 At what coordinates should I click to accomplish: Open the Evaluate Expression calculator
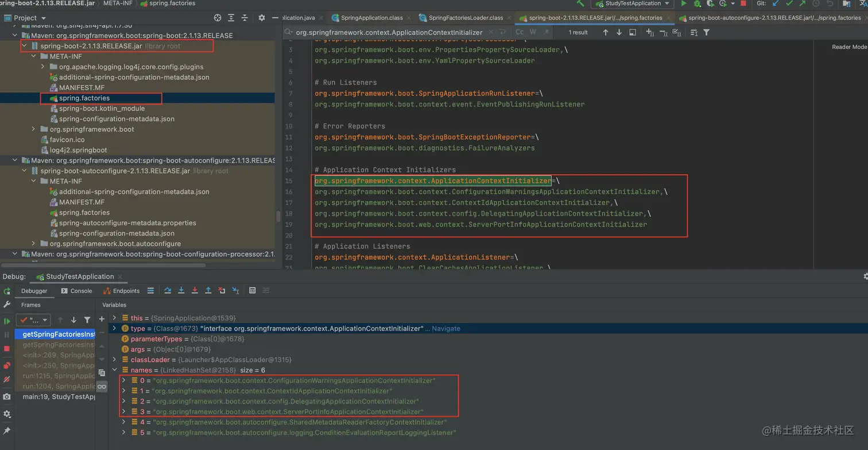pos(252,291)
